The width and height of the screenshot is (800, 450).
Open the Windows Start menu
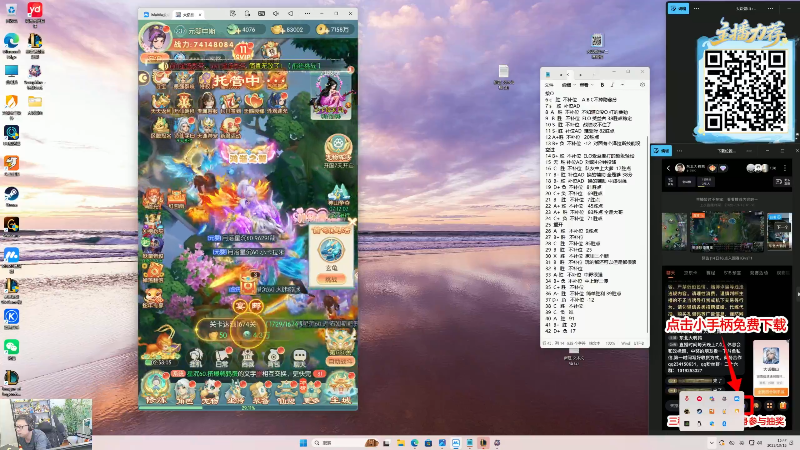(x=303, y=443)
